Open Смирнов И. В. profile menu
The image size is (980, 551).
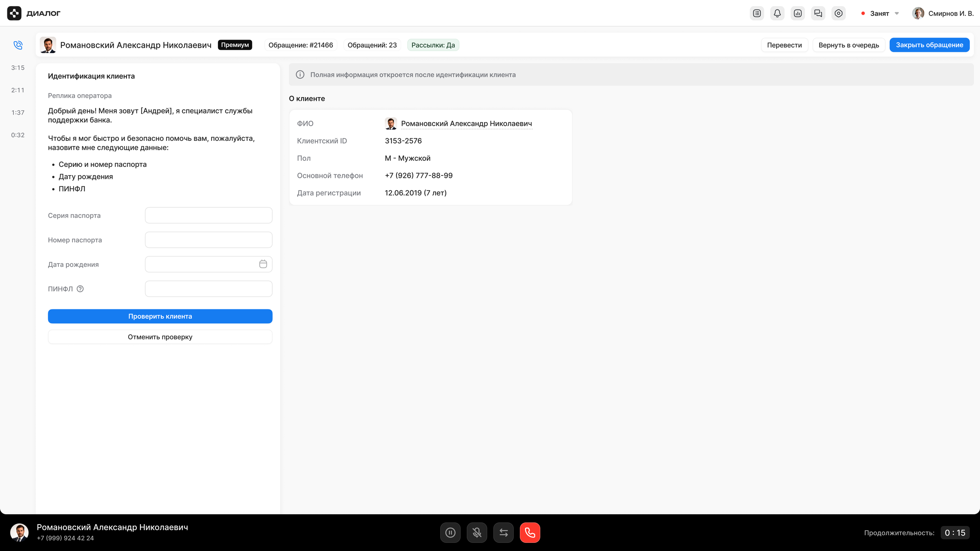point(943,13)
